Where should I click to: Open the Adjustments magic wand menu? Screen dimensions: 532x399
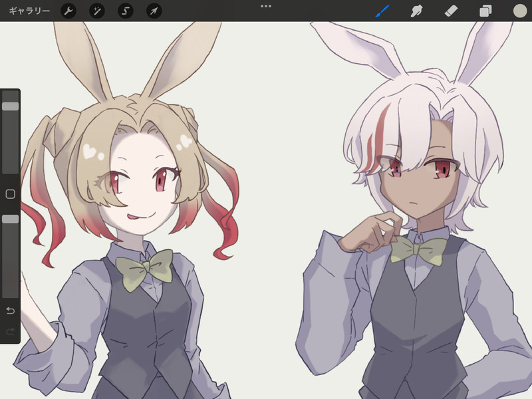[97, 11]
